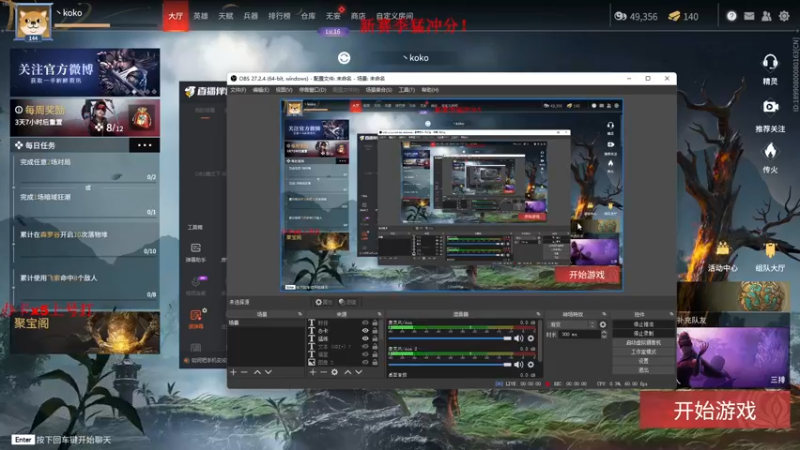The image size is (800, 450).
Task: Pop out the 控件 dock via header icon
Action: 671,314
